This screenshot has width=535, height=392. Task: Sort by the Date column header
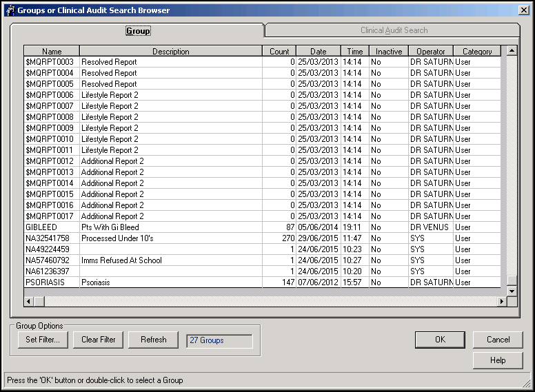coord(318,52)
